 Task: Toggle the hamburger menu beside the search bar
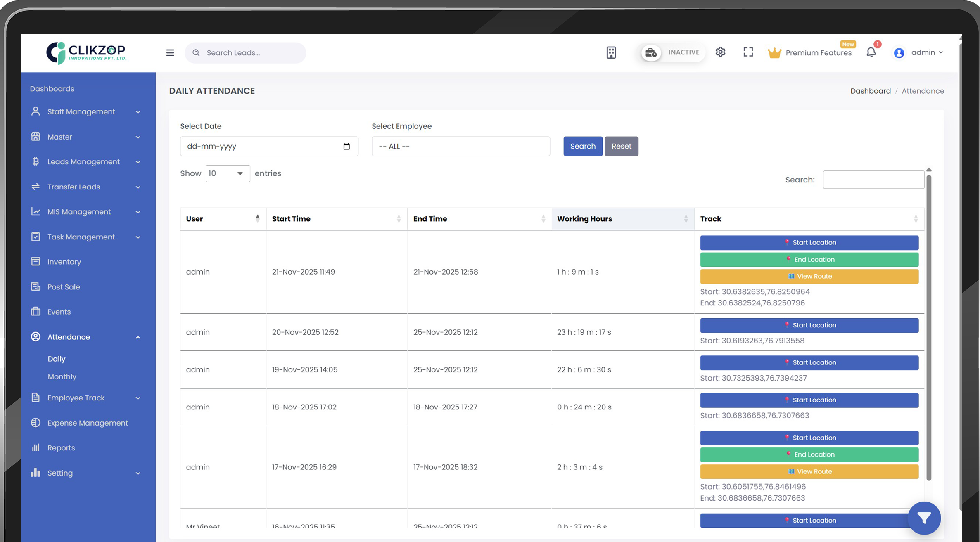pyautogui.click(x=170, y=52)
